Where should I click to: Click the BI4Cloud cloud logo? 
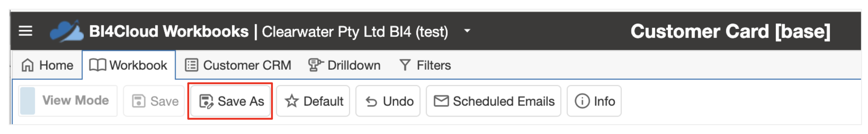[67, 31]
